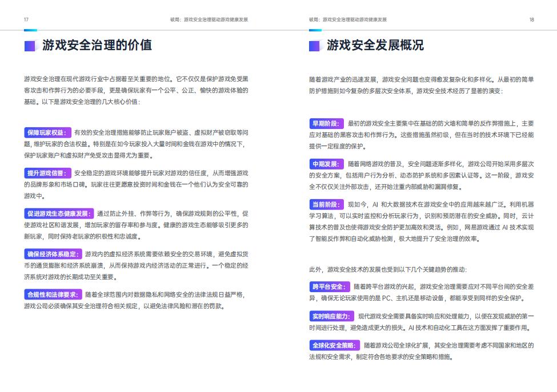Screen dimensions: 557x392
Task: Click the paragraph starting 游戏安全治理在现代游戏行业中
Action: [x=136, y=91]
